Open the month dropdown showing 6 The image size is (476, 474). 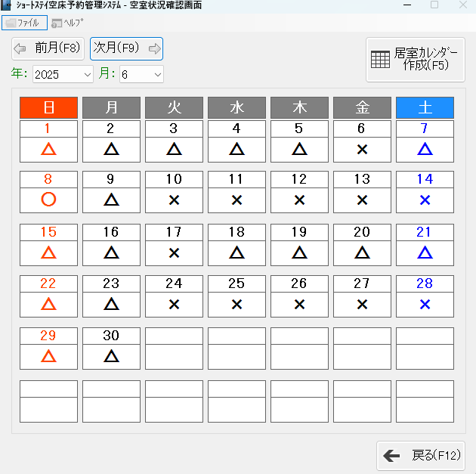point(141,74)
